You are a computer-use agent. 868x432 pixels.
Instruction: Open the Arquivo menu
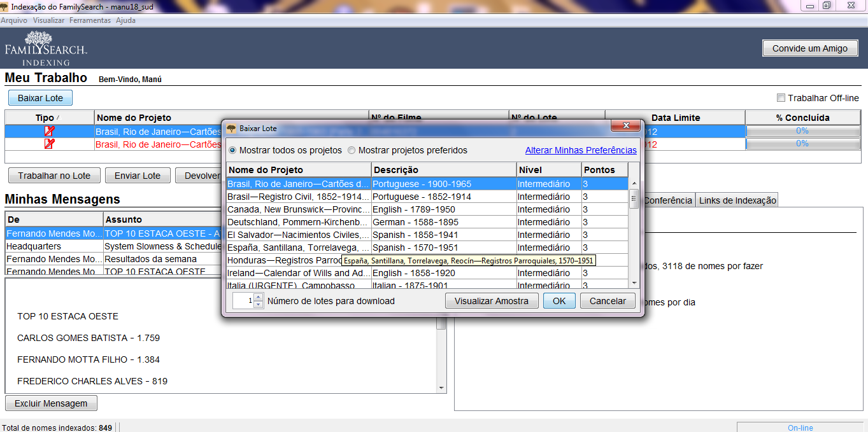[14, 20]
